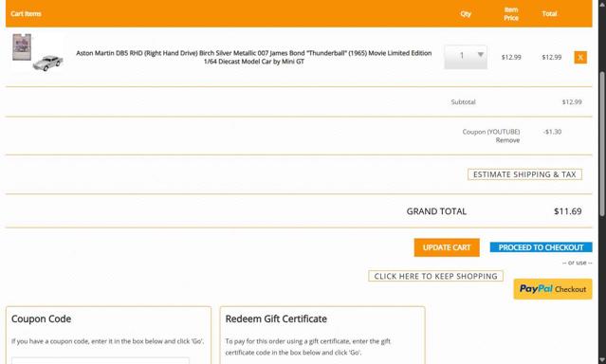Click the Coupon (YOUTUBE) label

(491, 132)
